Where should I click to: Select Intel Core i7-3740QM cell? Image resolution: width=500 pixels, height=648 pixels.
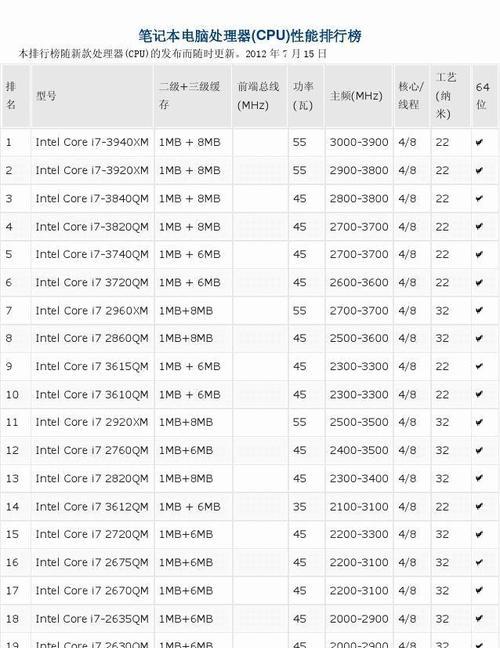click(92, 255)
